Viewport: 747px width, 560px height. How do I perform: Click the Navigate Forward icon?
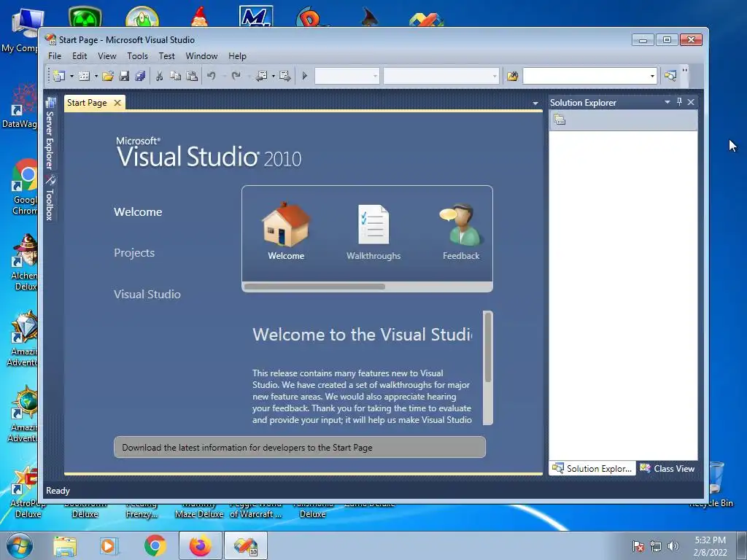coord(285,76)
